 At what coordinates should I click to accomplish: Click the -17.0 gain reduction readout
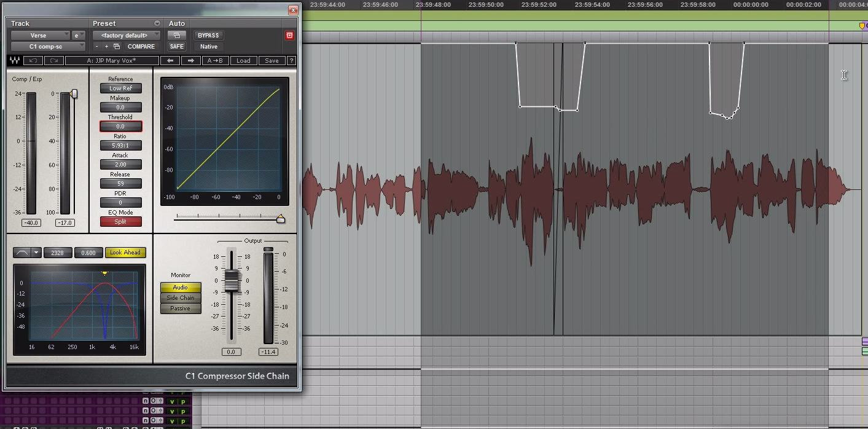[x=65, y=223]
